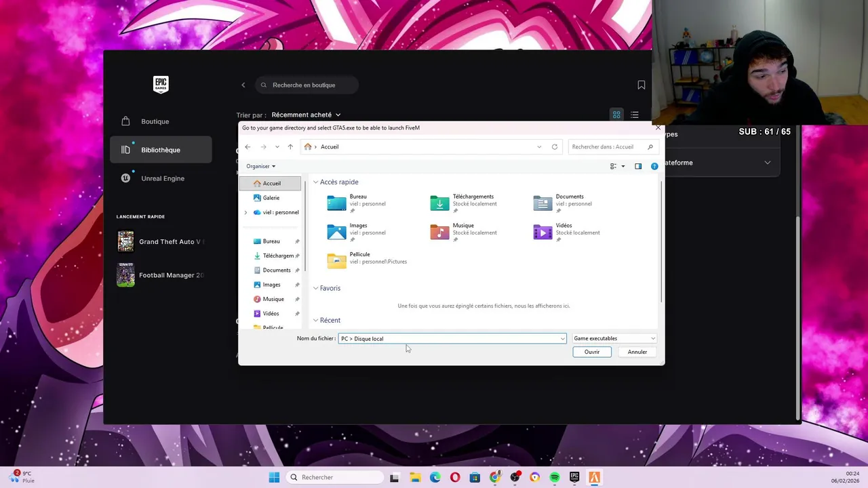Select Images folder in Accès rapide

point(357,232)
